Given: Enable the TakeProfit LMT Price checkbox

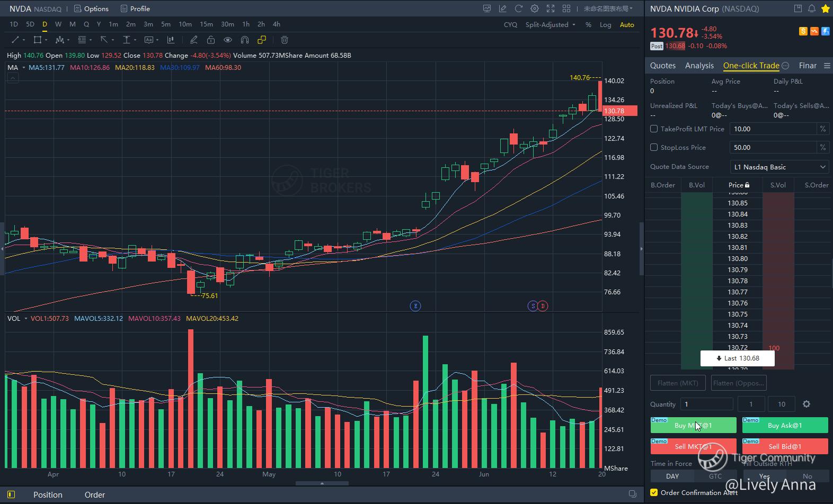Looking at the screenshot, I should point(654,129).
